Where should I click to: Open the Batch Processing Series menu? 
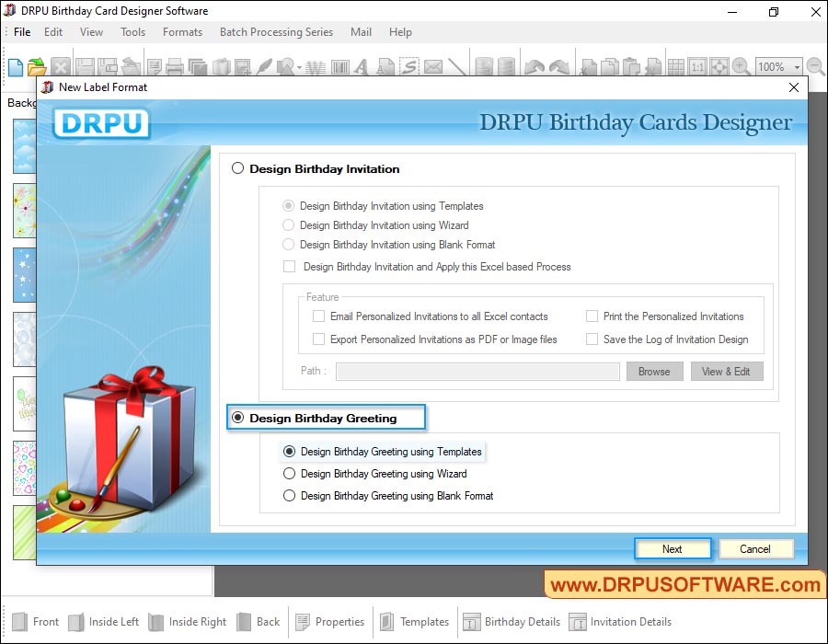[276, 31]
